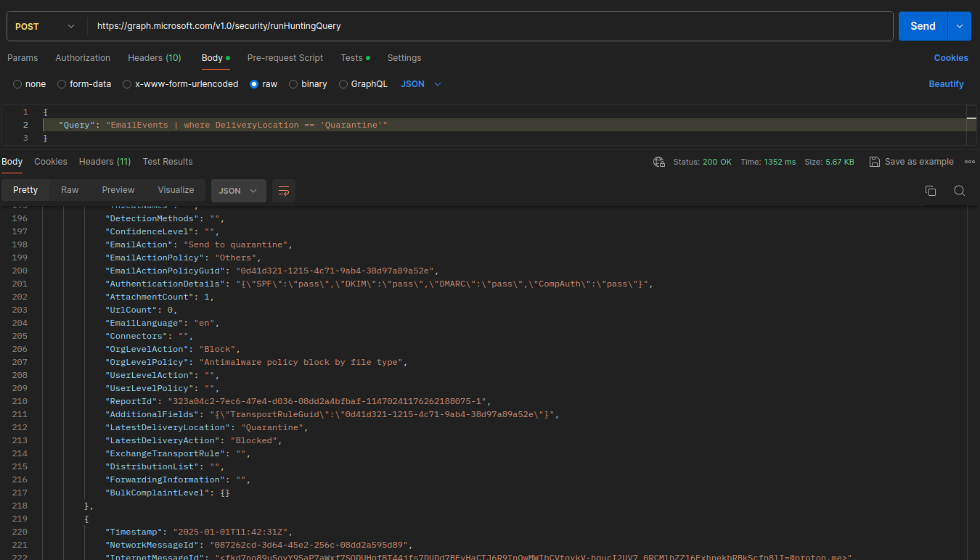The width and height of the screenshot is (980, 560).
Task: Open the three-dot more options menu
Action: [x=970, y=162]
